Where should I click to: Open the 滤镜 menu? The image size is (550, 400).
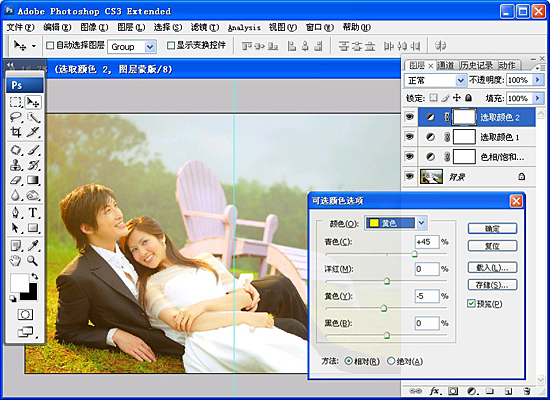pos(205,27)
